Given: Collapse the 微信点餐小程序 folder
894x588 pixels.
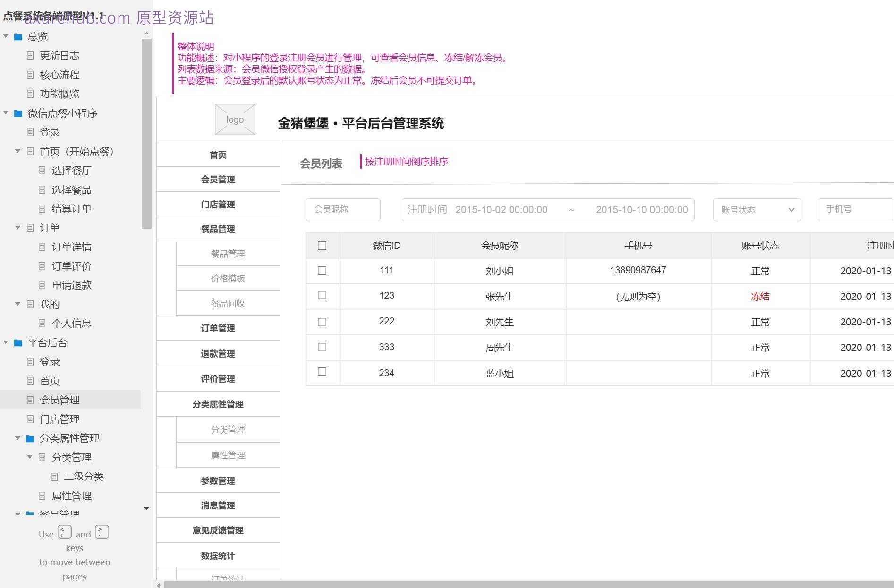Looking at the screenshot, I should [6, 113].
